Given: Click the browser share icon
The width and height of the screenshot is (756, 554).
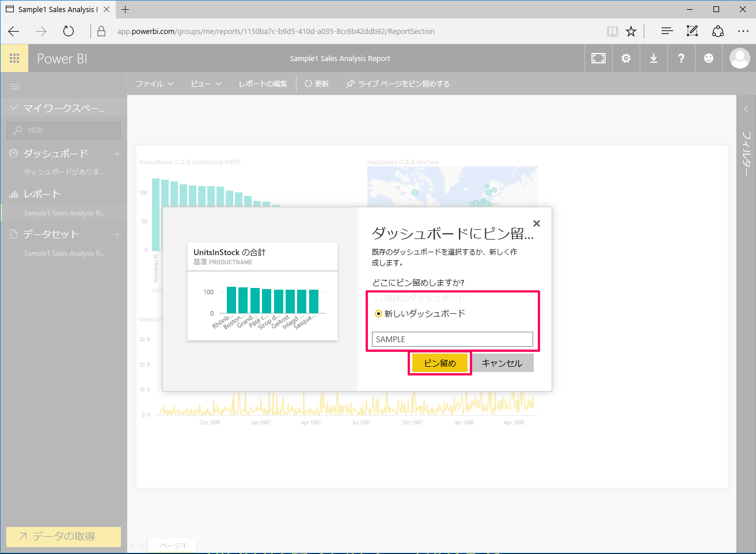Looking at the screenshot, I should point(718,31).
